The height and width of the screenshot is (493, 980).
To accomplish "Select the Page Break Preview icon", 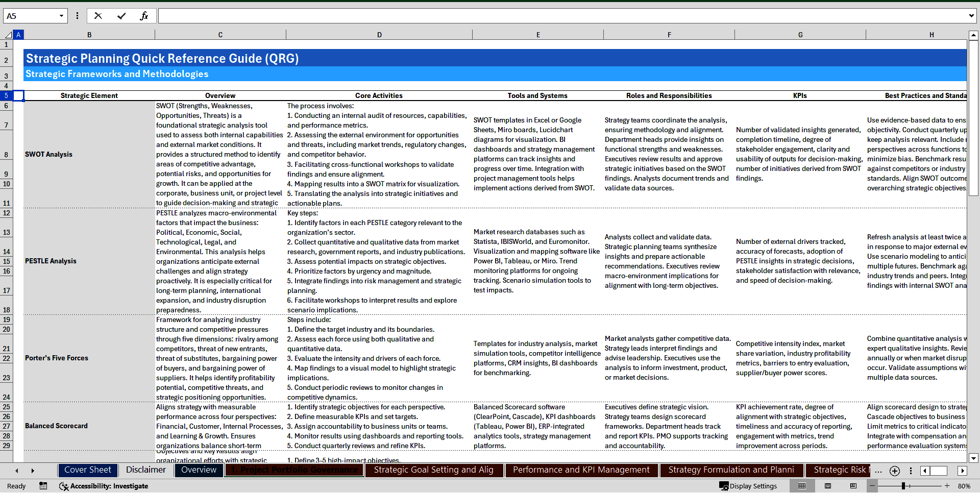I will 854,486.
